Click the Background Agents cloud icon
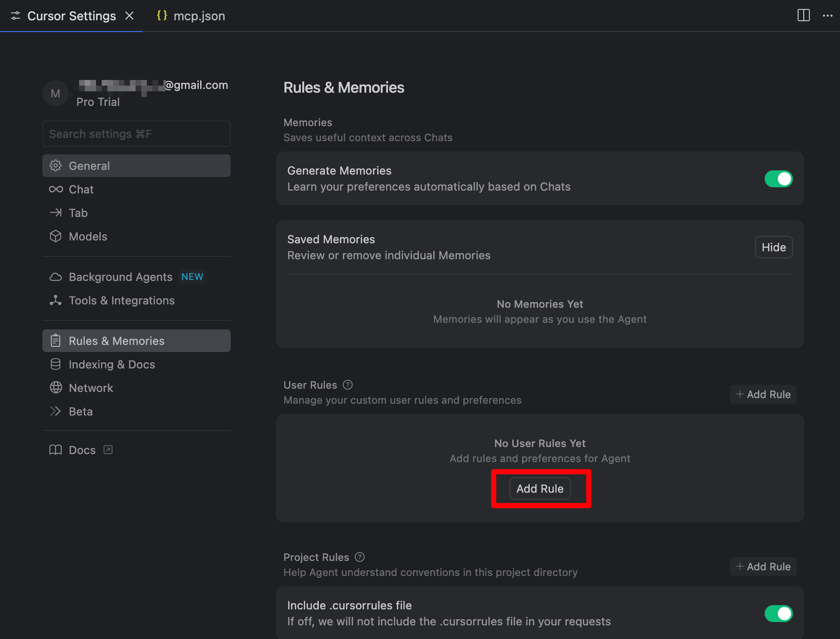 56,277
